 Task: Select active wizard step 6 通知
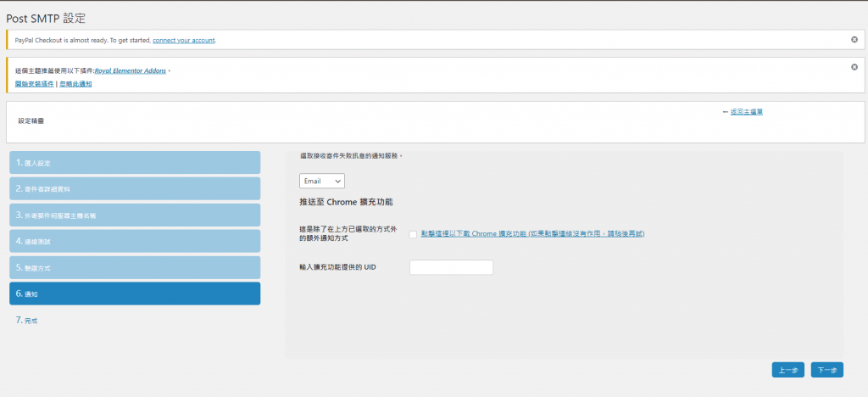point(135,294)
